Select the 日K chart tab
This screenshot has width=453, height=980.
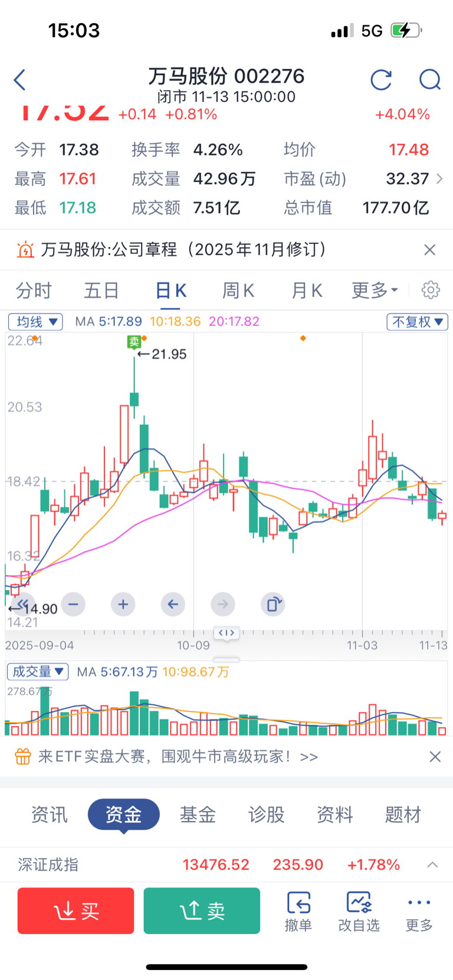171,290
